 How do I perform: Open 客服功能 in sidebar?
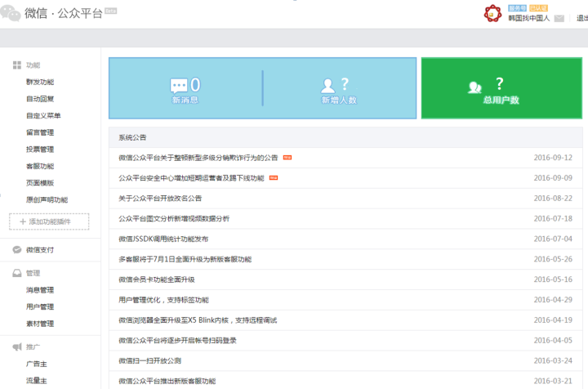pos(40,167)
